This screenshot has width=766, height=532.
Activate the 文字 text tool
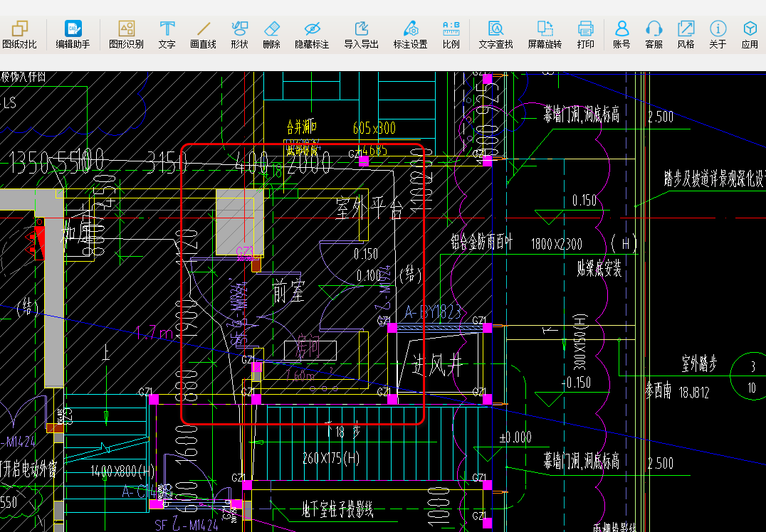pyautogui.click(x=167, y=33)
